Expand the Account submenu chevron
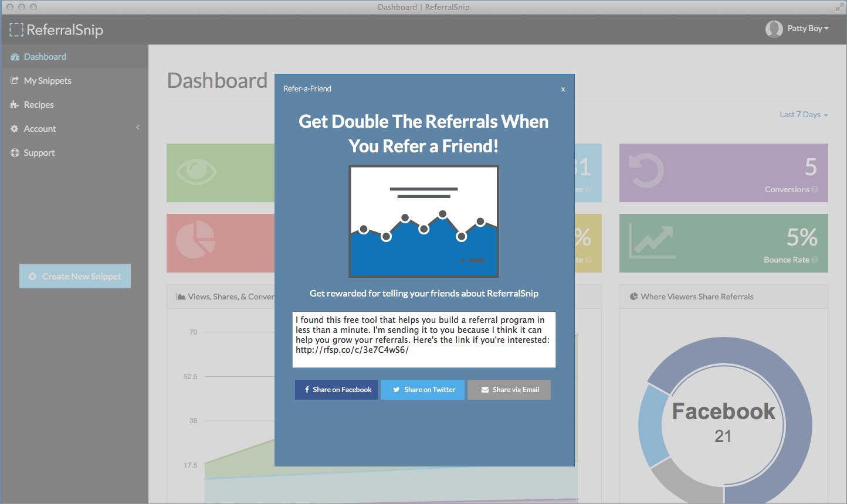Screen dimensions: 847x504 pyautogui.click(x=138, y=127)
